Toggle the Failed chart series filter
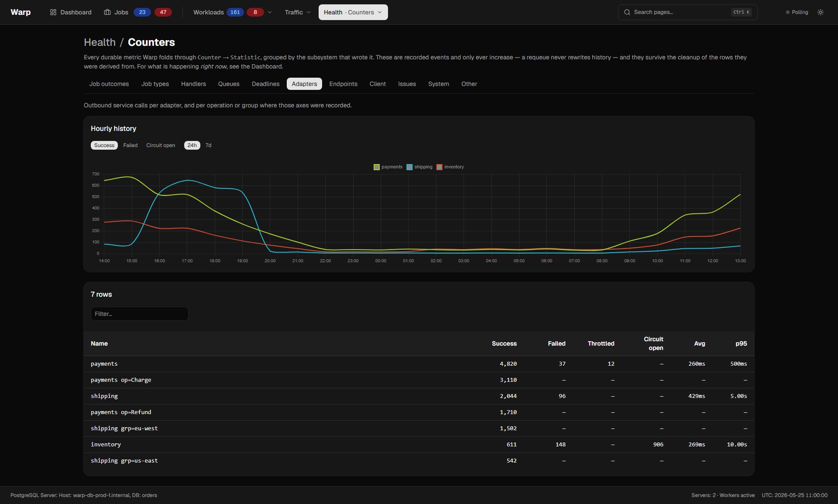Image resolution: width=838 pixels, height=504 pixels. pos(130,145)
